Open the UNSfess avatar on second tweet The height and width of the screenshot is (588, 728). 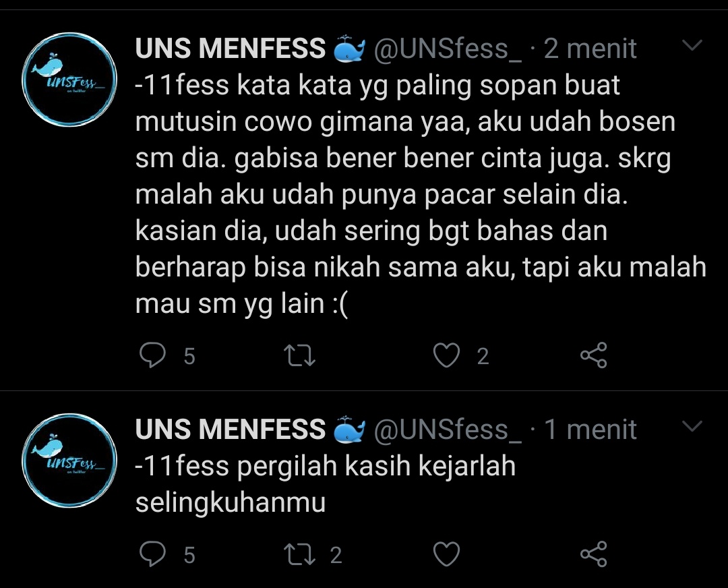pos(69,461)
